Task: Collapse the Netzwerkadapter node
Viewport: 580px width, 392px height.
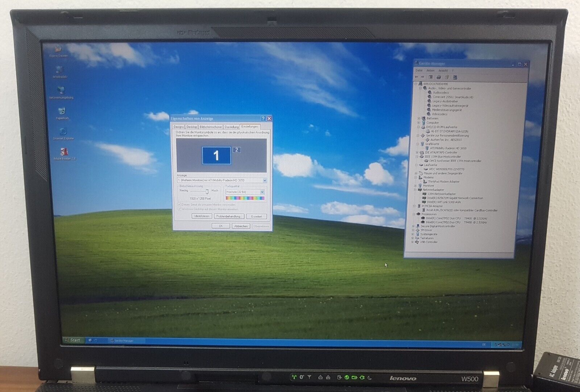Action: [x=415, y=190]
